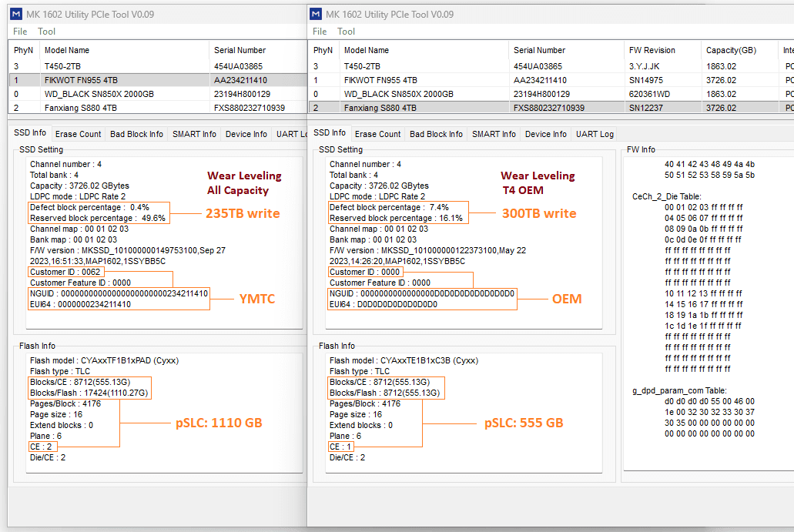Click CE : 1 line in right window
The height and width of the screenshot is (532, 794).
pos(340,447)
